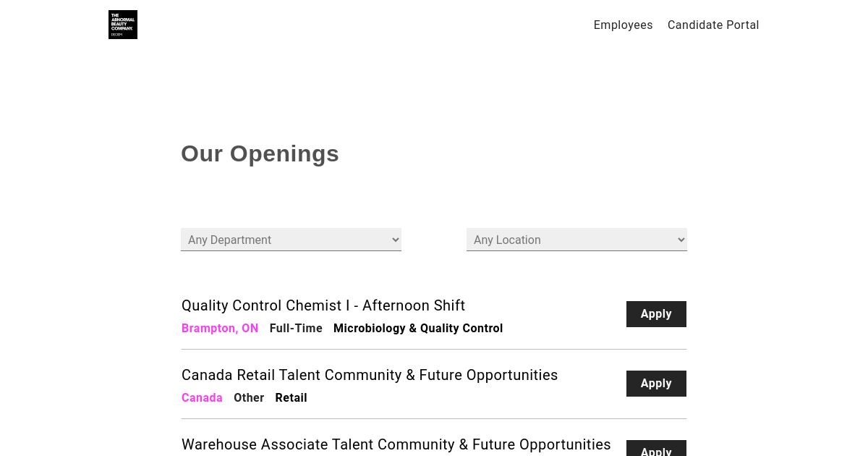Click the Any Department dropdown arrow
The width and height of the screenshot is (868, 456).
tap(395, 240)
